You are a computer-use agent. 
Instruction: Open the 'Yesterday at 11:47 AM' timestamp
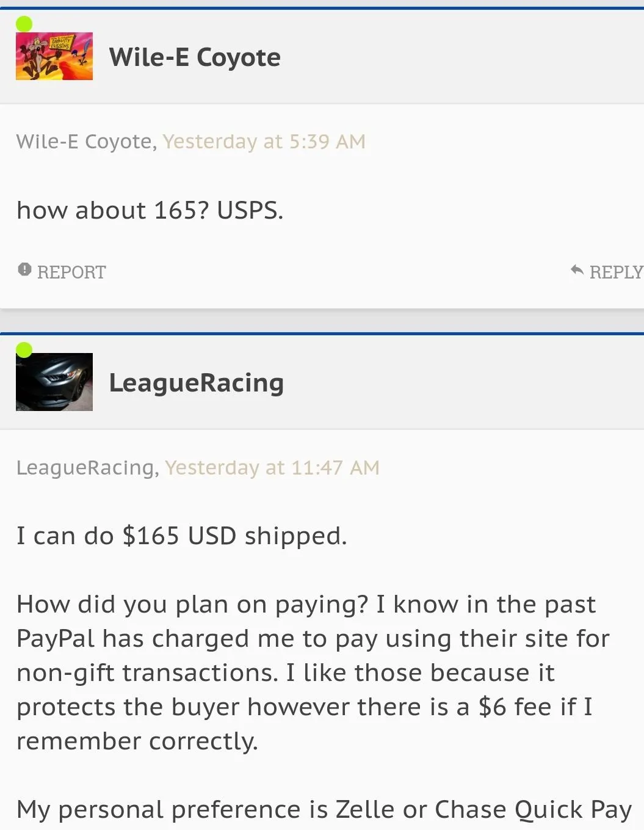(272, 468)
